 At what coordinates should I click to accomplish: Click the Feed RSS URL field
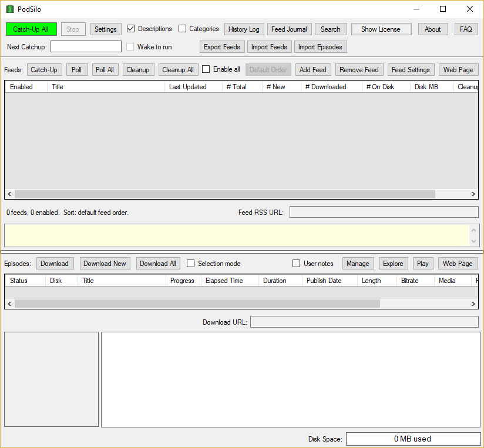tap(384, 212)
